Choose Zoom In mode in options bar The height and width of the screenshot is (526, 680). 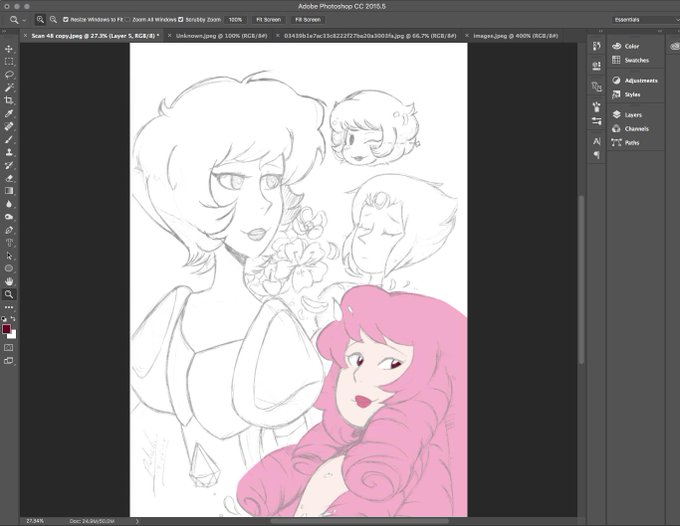[x=40, y=20]
